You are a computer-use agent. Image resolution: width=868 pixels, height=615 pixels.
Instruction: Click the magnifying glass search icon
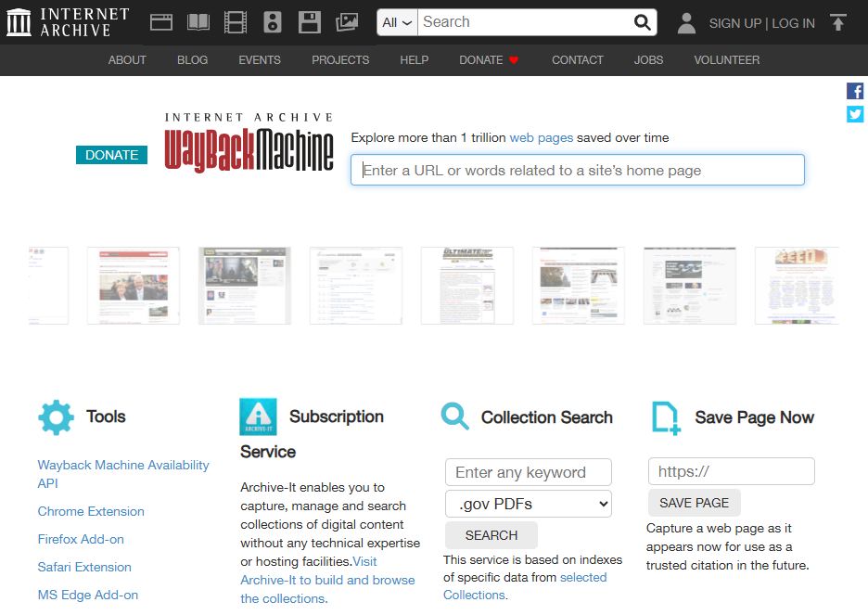642,22
